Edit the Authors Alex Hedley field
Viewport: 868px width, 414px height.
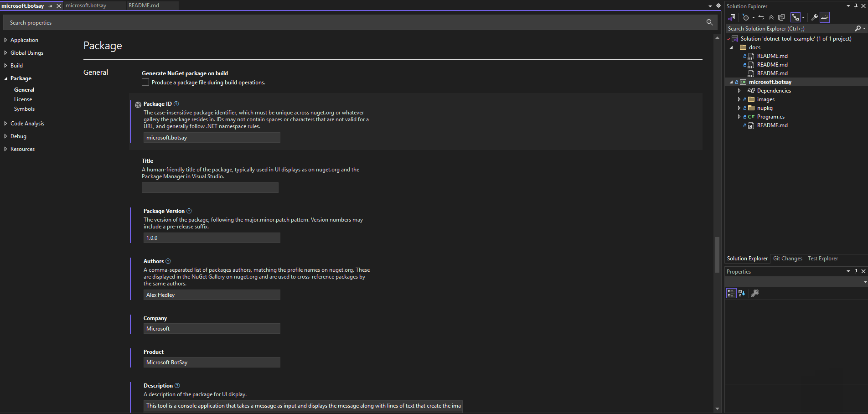click(212, 295)
